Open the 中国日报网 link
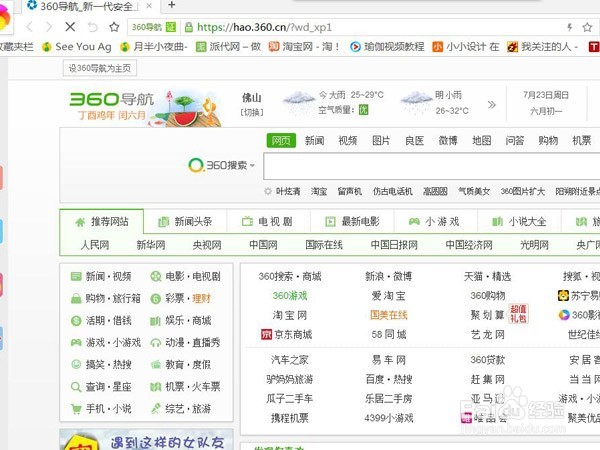Image resolution: width=600 pixels, height=450 pixels. point(394,245)
